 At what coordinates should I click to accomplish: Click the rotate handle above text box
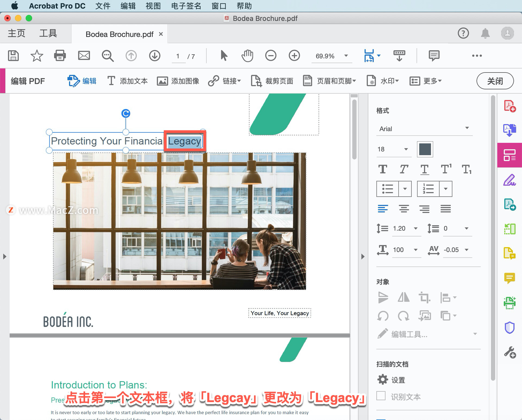(126, 113)
